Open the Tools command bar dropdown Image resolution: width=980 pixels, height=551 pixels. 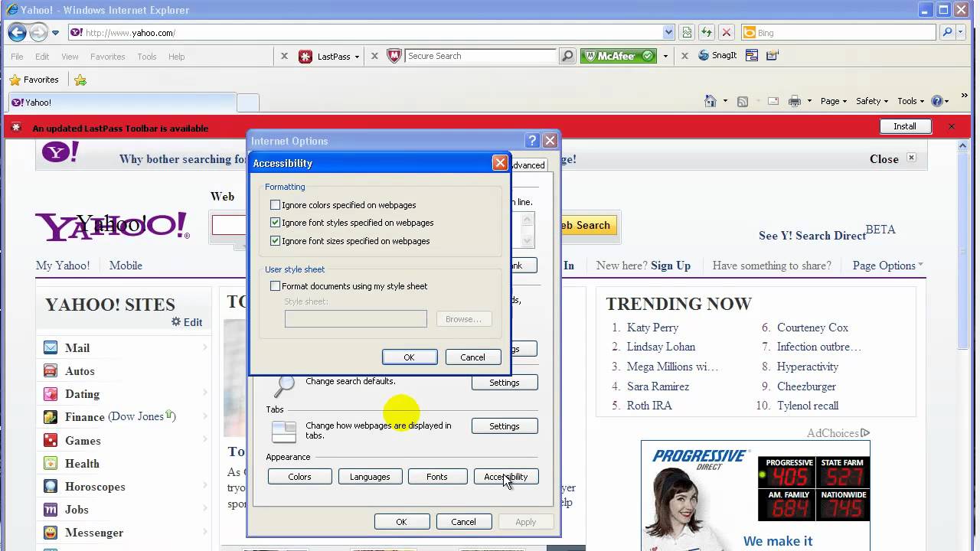911,101
